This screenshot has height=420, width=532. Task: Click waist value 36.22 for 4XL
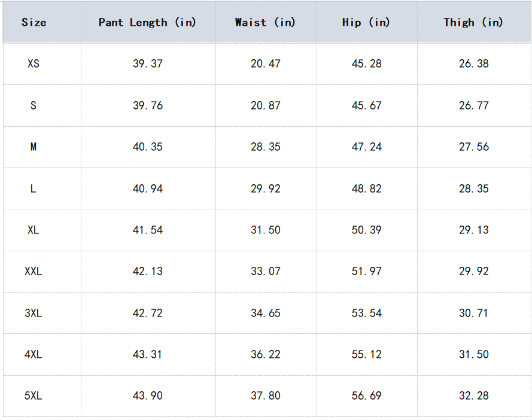coord(266,354)
